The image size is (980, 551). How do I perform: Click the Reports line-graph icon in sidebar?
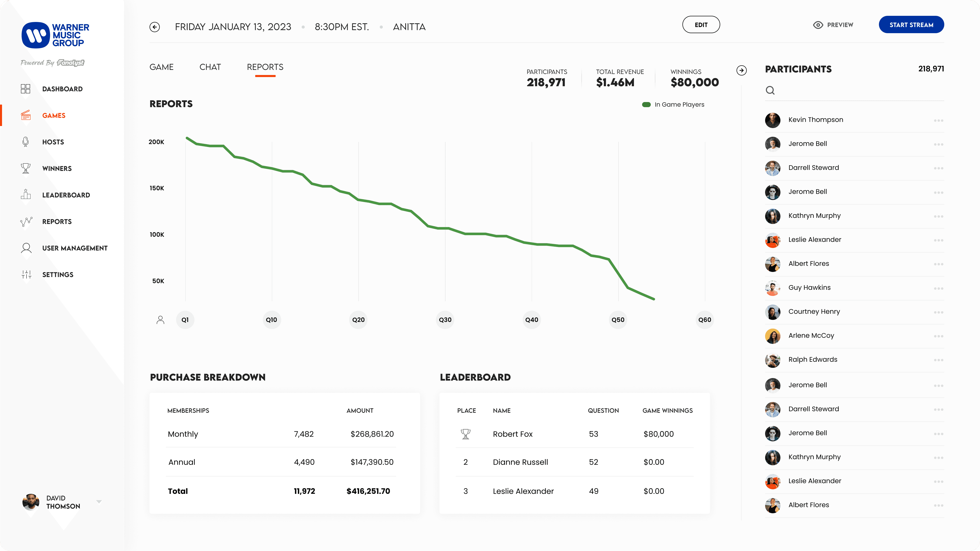tap(26, 222)
